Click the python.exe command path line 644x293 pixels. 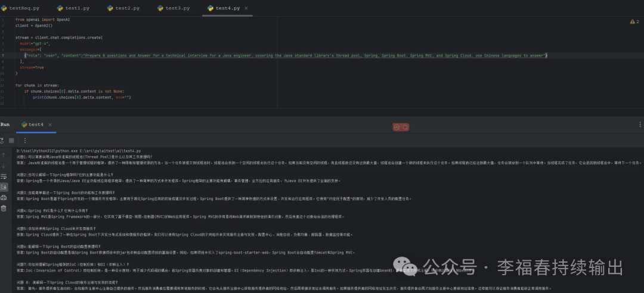pyautogui.click(x=79, y=151)
